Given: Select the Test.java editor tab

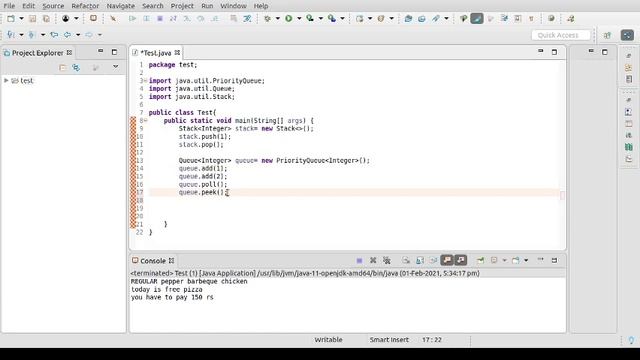Looking at the screenshot, I should [x=156, y=53].
